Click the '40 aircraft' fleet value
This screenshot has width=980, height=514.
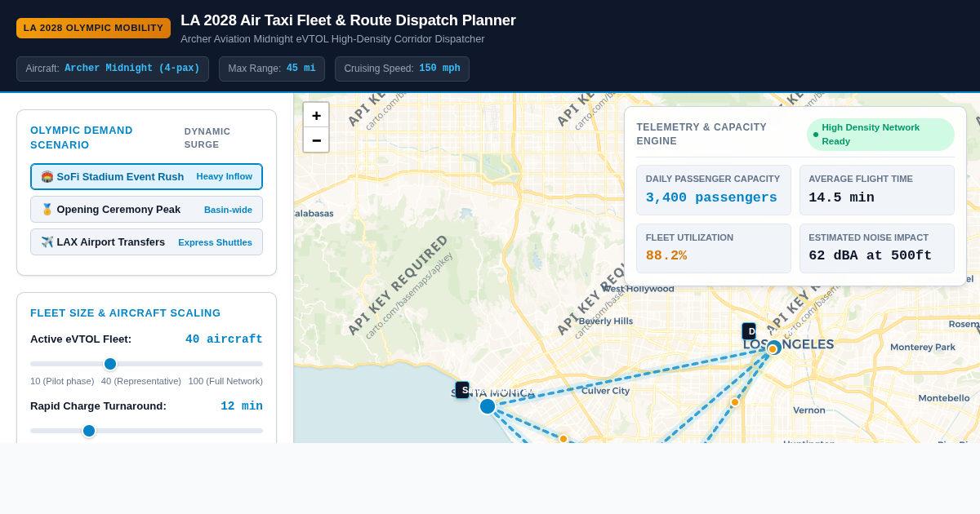tap(224, 339)
